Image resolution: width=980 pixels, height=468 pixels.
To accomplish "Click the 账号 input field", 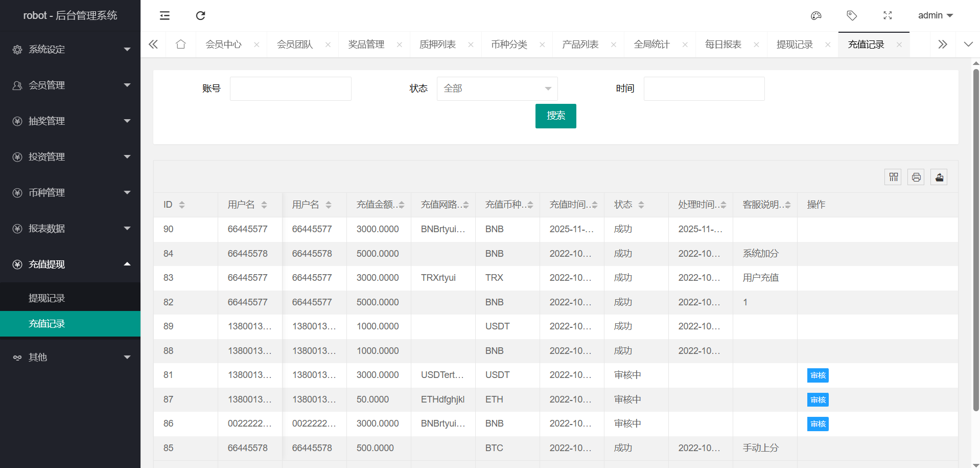I will pos(290,88).
